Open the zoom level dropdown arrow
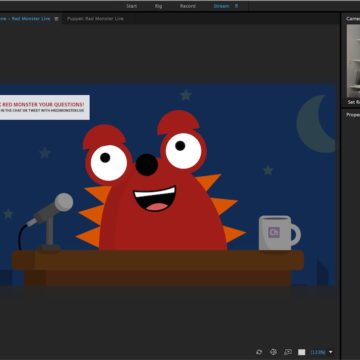 (331, 352)
